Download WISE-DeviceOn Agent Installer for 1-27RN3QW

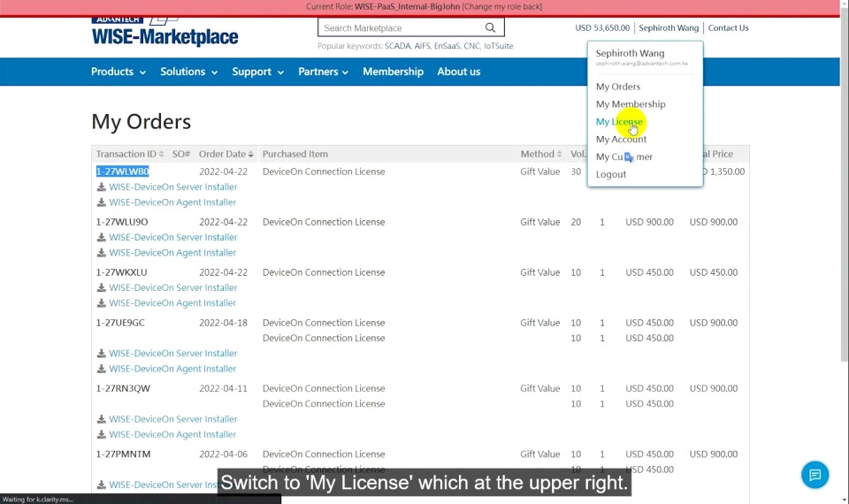172,434
